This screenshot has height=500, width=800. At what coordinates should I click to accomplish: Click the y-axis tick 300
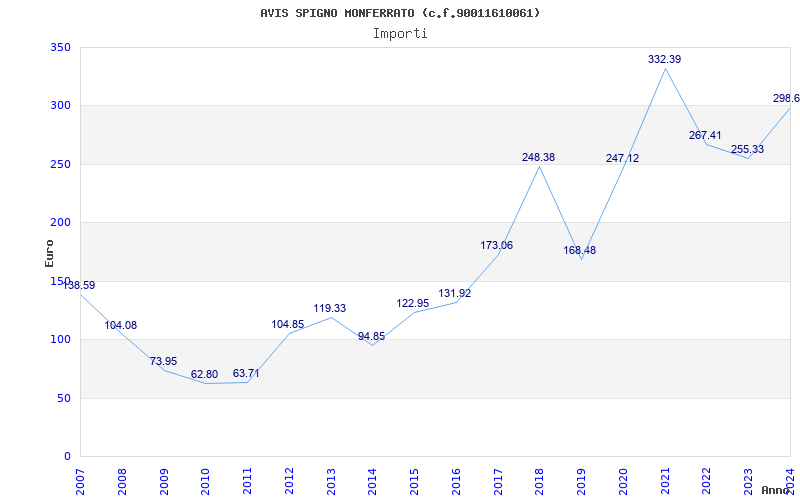pos(60,106)
